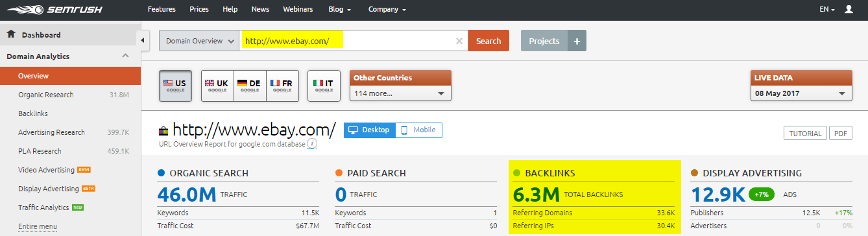Click the info icon beside google.com database
This screenshot has width=868, height=236.
click(312, 144)
